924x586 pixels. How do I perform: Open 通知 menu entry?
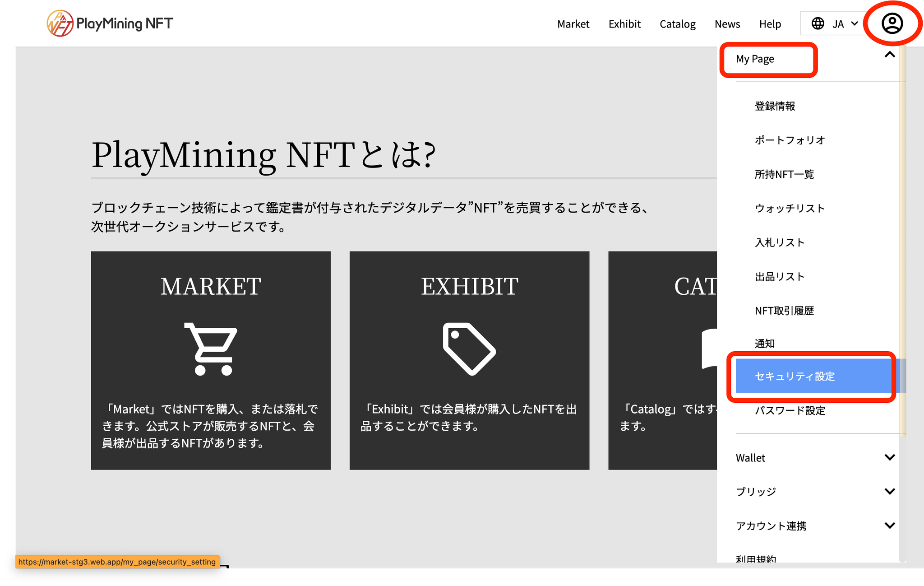click(x=765, y=344)
